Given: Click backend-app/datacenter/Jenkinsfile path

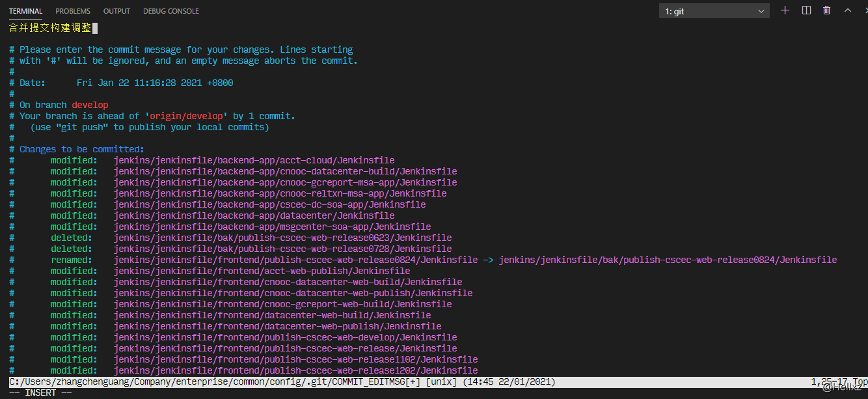Looking at the screenshot, I should coord(254,215).
